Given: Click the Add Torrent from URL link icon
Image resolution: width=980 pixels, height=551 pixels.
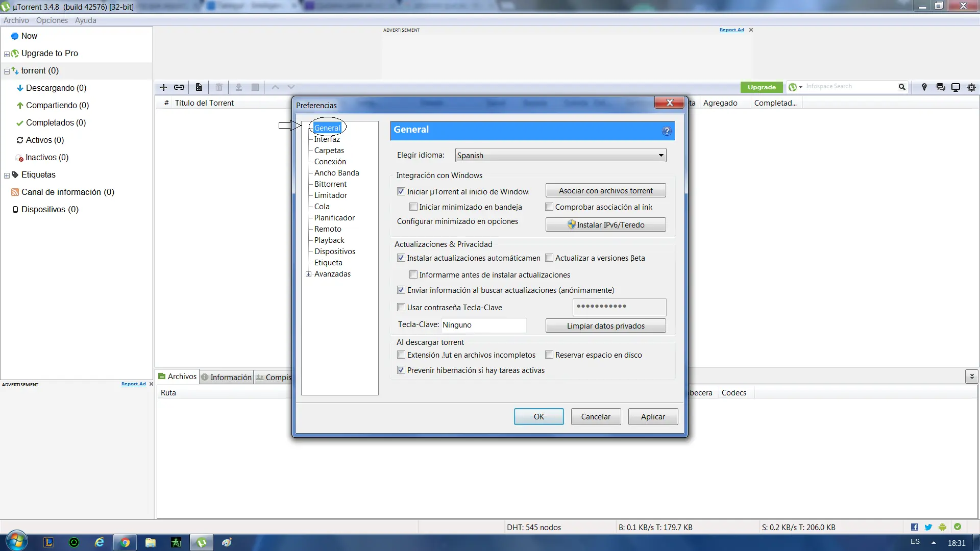Looking at the screenshot, I should (x=179, y=87).
